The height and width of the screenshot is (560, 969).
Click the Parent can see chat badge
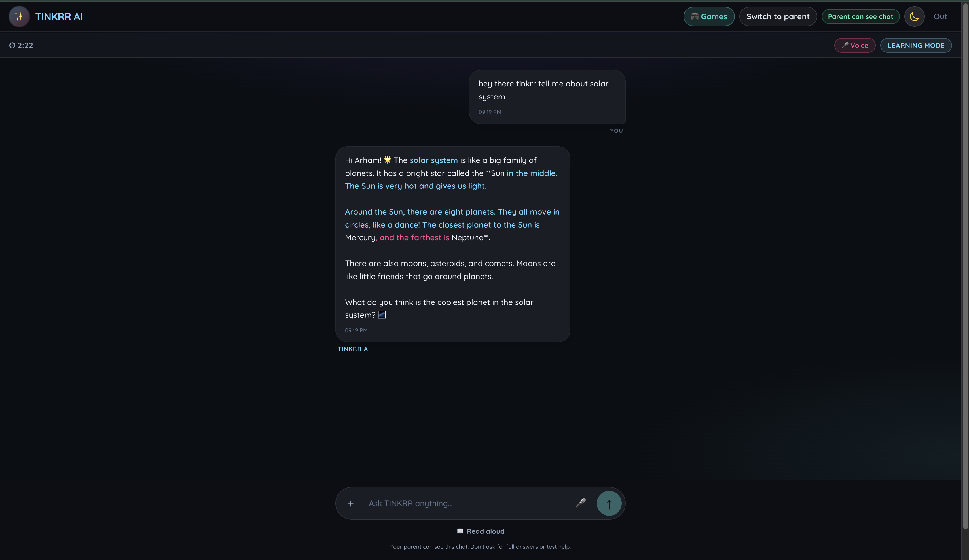(860, 16)
